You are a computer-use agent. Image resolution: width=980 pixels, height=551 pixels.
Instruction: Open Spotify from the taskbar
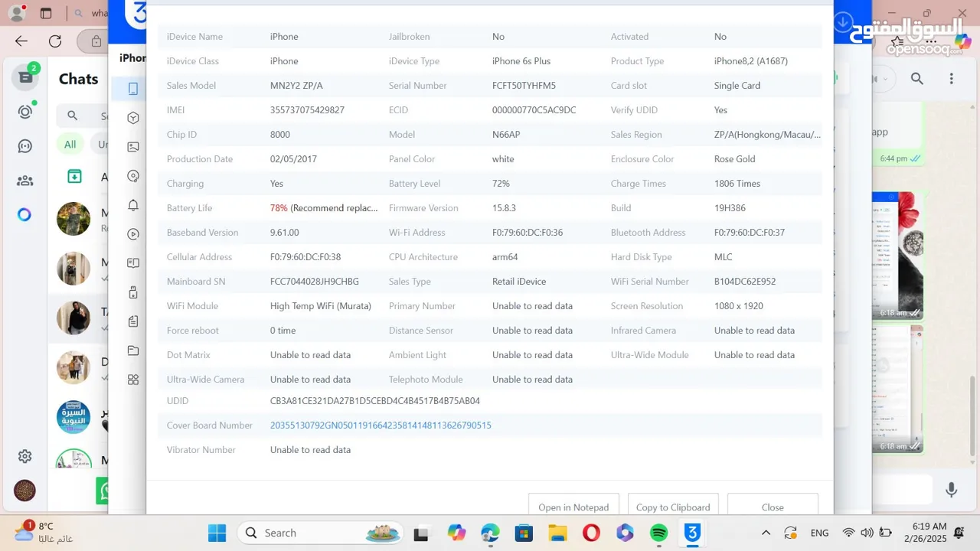658,533
